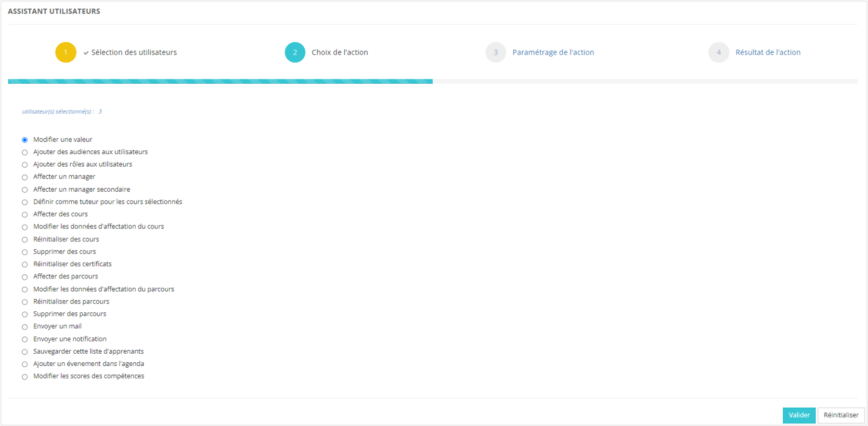Go to Paramétrage de l'action step

(553, 53)
